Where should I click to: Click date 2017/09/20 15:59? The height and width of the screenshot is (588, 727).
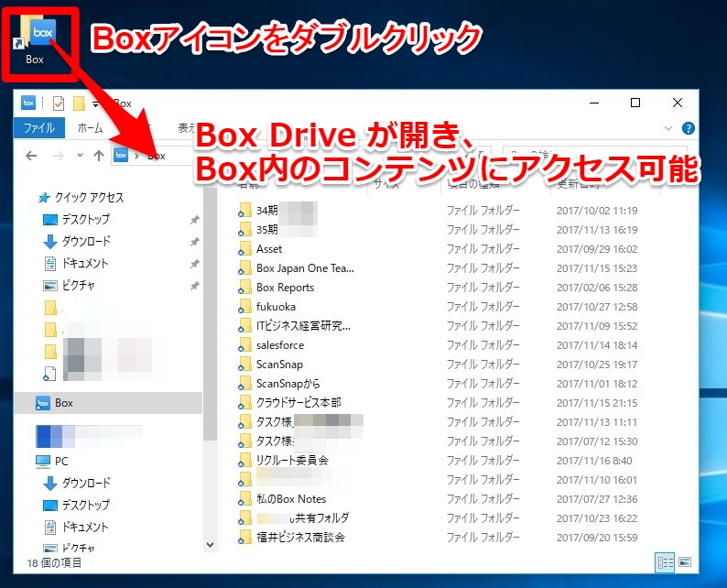(597, 538)
